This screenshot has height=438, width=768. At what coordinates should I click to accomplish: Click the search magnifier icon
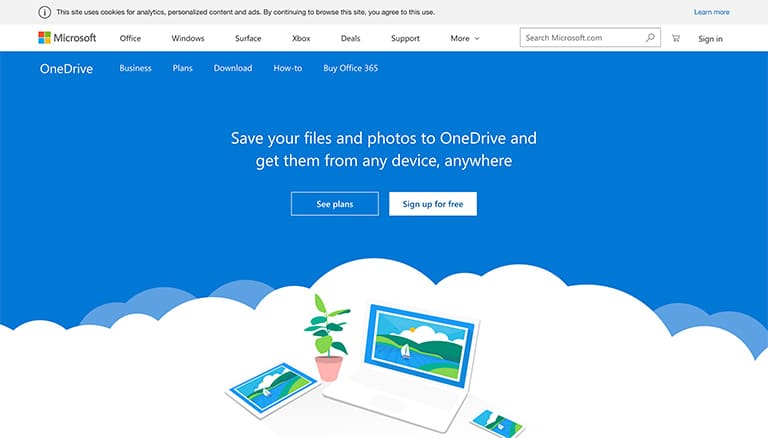point(650,38)
